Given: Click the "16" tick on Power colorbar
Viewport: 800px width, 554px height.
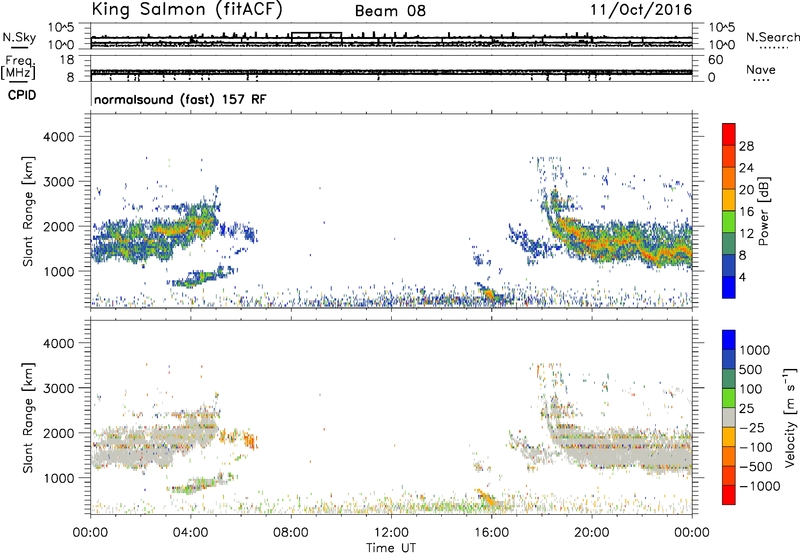Looking at the screenshot, I should coord(746,211).
